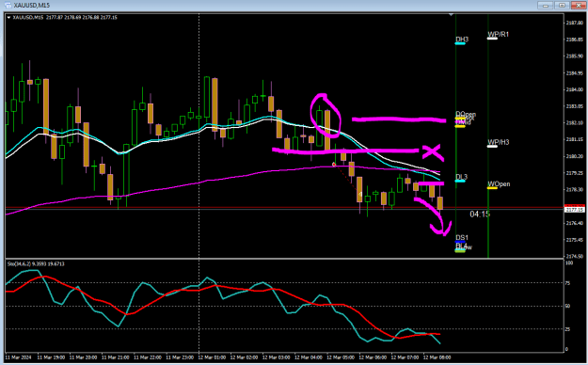Select the WP/H3 level label
The width and height of the screenshot is (588, 365).
[x=498, y=142]
